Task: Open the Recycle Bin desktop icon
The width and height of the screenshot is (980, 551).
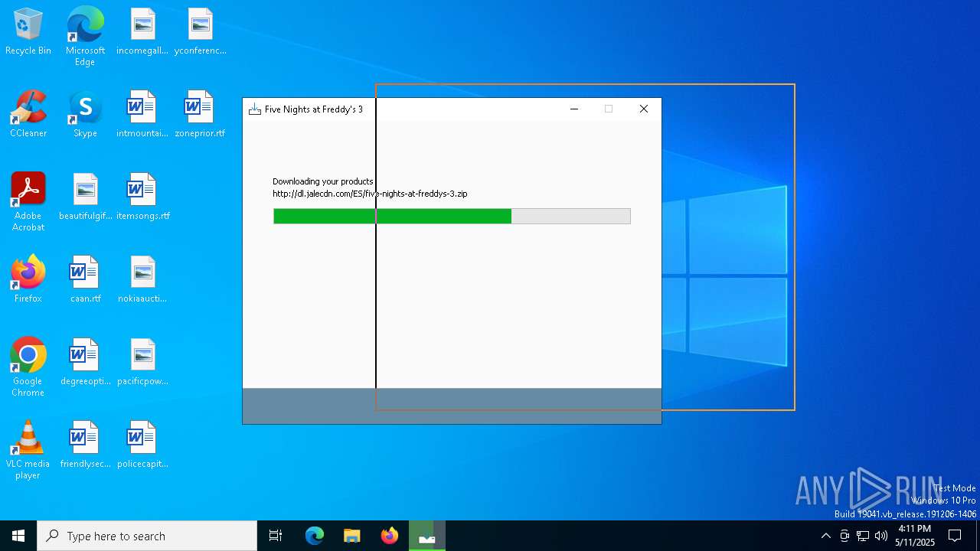Action: pyautogui.click(x=28, y=32)
